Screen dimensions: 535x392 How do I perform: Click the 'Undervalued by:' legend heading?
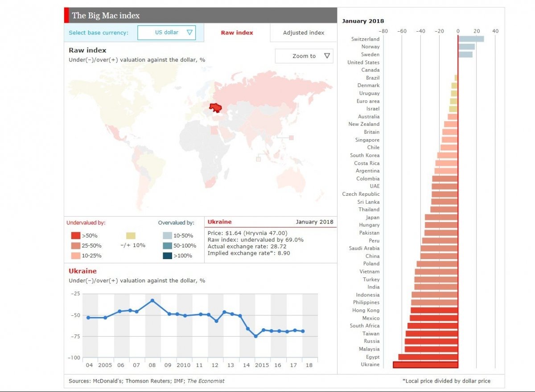point(86,223)
